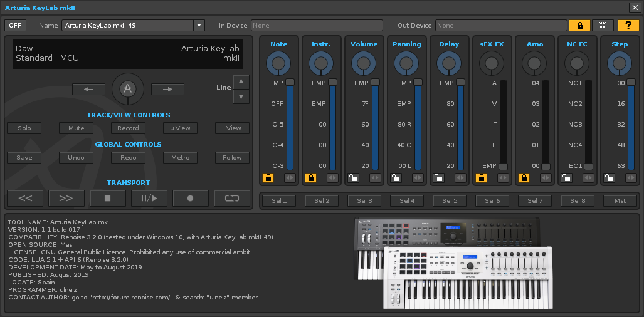Screen dimensions: 644x317
Task: Click the Volume strip left-right arrows icon
Action: tap(376, 178)
